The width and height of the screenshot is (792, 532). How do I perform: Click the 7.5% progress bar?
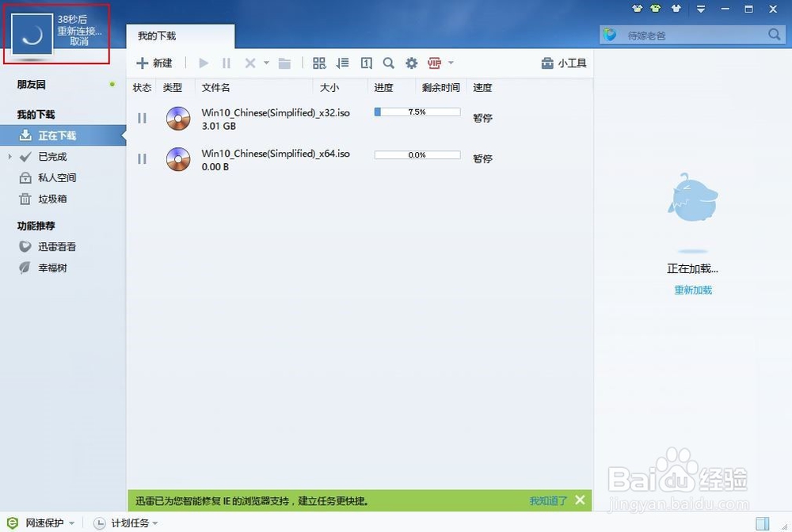416,112
